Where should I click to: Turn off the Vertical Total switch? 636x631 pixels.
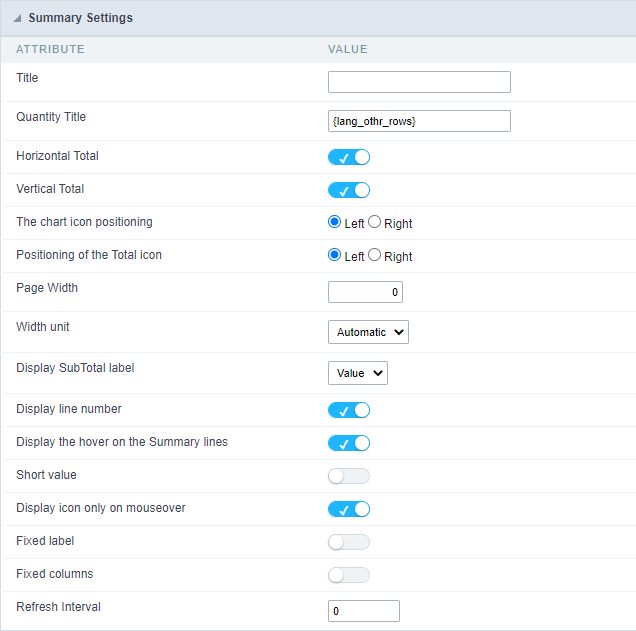[x=349, y=190]
